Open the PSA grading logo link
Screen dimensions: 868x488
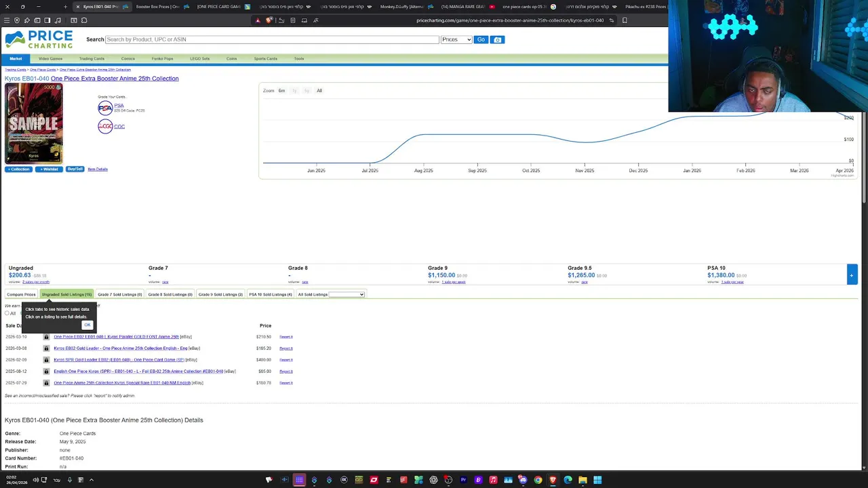click(x=105, y=108)
